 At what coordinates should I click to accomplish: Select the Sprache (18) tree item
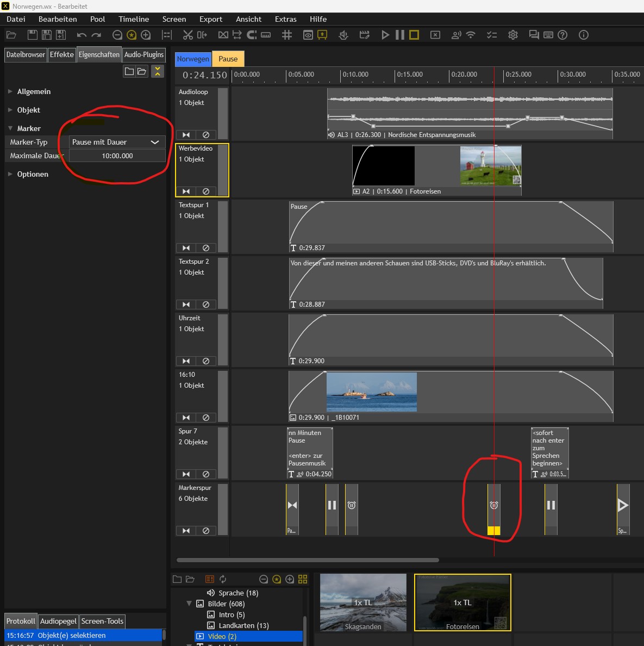(x=238, y=593)
